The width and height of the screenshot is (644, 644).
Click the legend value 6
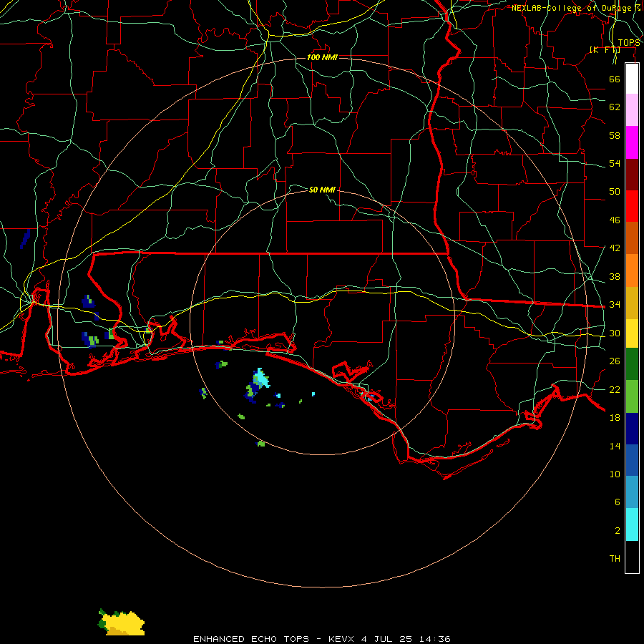point(618,502)
